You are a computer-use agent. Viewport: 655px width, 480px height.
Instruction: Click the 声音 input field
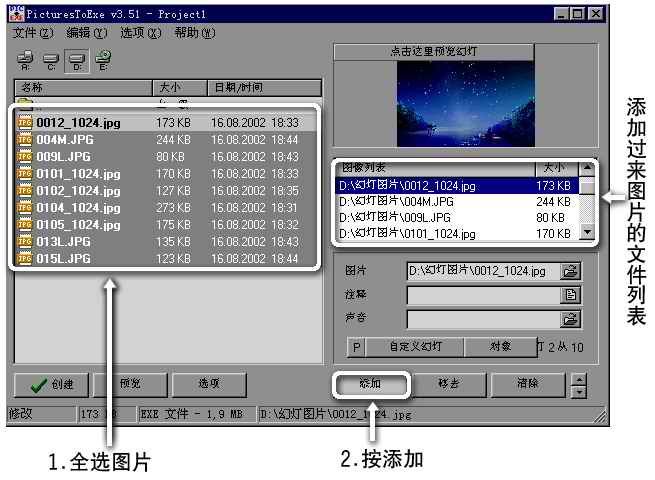(x=484, y=320)
